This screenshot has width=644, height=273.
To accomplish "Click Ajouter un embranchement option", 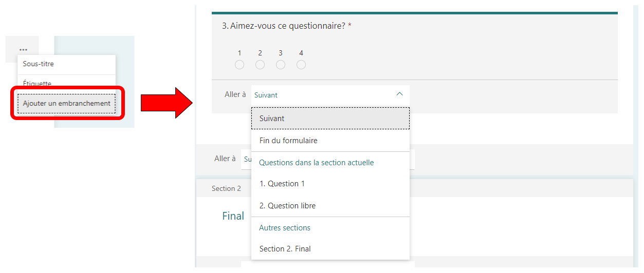I will pyautogui.click(x=66, y=104).
